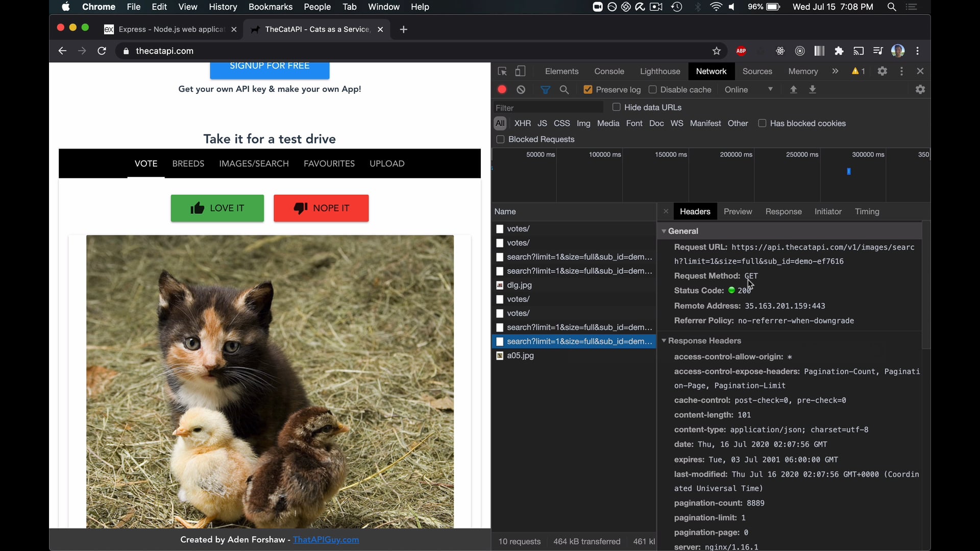Select the BREEDS demo tab
The image size is (980, 551).
tap(188, 164)
